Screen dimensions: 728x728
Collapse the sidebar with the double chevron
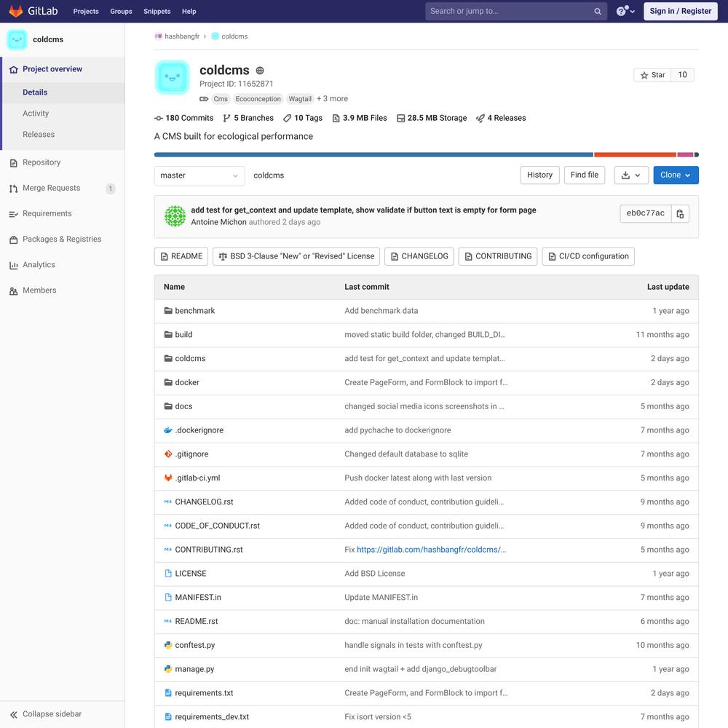coord(13,715)
